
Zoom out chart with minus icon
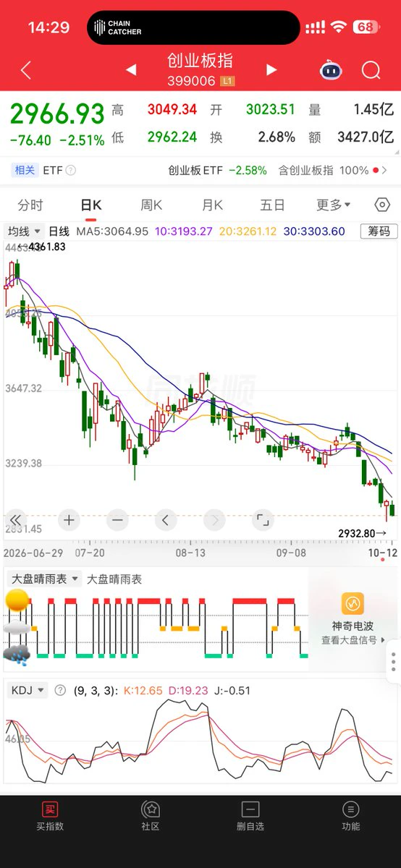coord(117,519)
